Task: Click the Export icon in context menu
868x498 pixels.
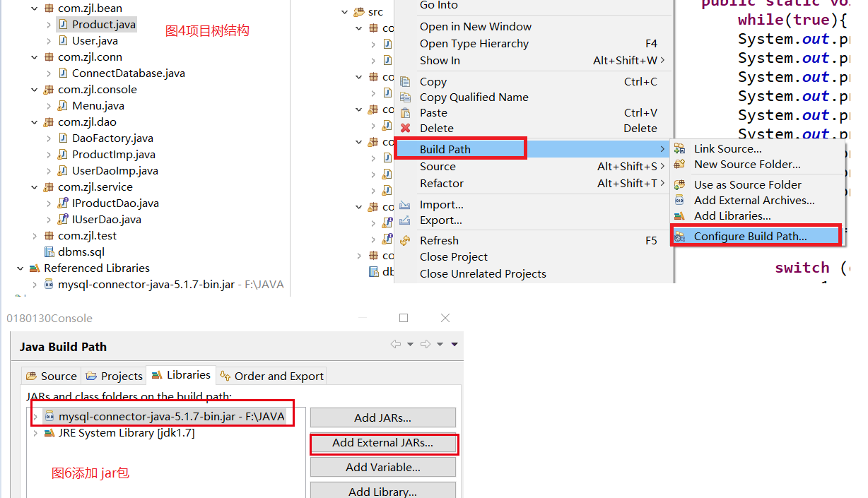Action: 406,220
